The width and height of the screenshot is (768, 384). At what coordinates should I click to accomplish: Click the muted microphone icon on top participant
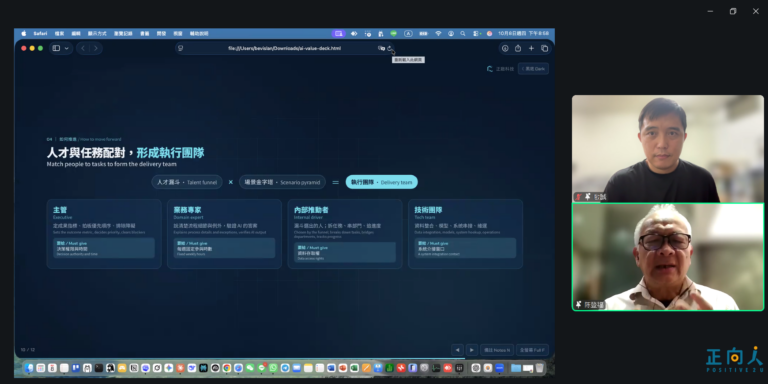(578, 196)
